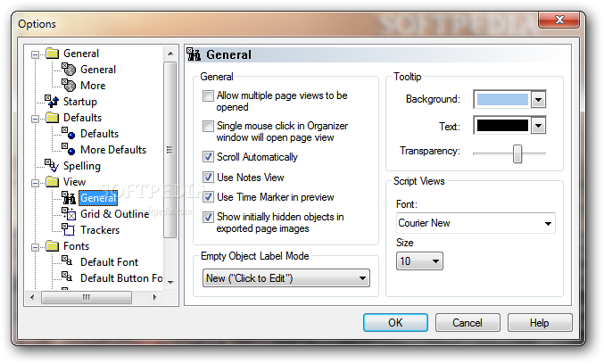Select the Trackers tree item
Screen dimensions: 604x364
[x=100, y=230]
